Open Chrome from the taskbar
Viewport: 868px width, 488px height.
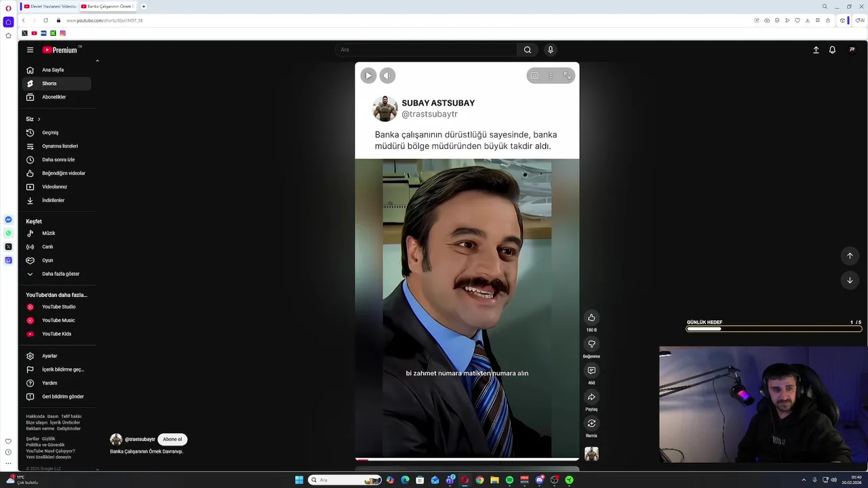(479, 480)
